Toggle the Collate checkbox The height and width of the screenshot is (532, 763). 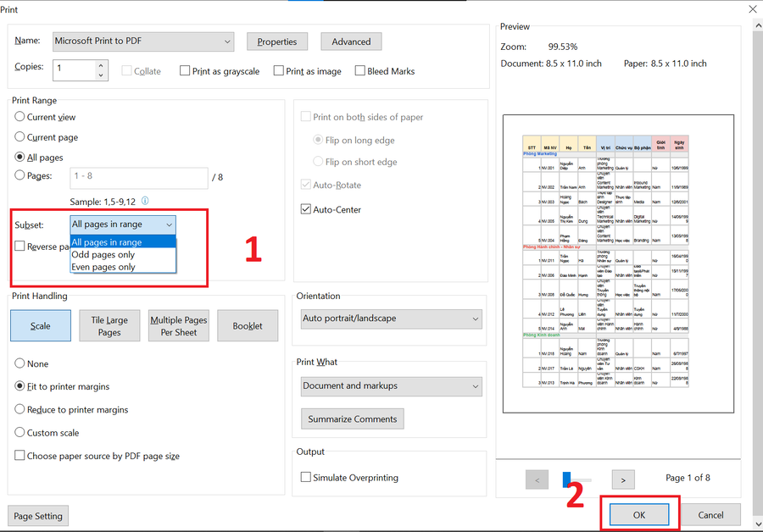click(x=126, y=71)
